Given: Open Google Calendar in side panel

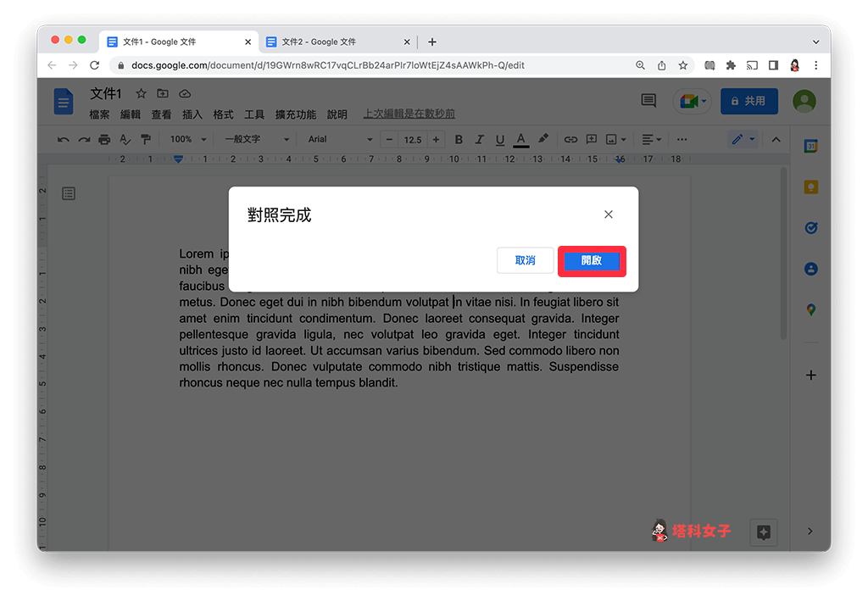Looking at the screenshot, I should click(x=810, y=147).
